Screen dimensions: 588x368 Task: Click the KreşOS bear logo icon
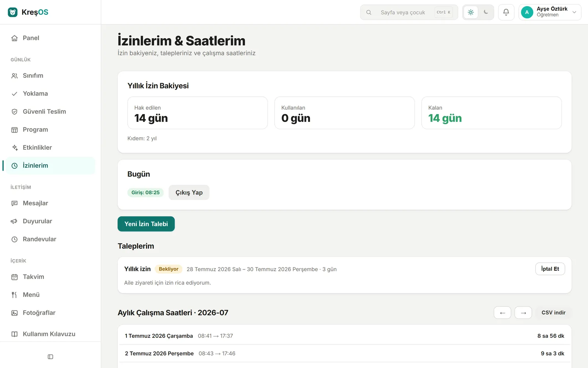tap(13, 12)
